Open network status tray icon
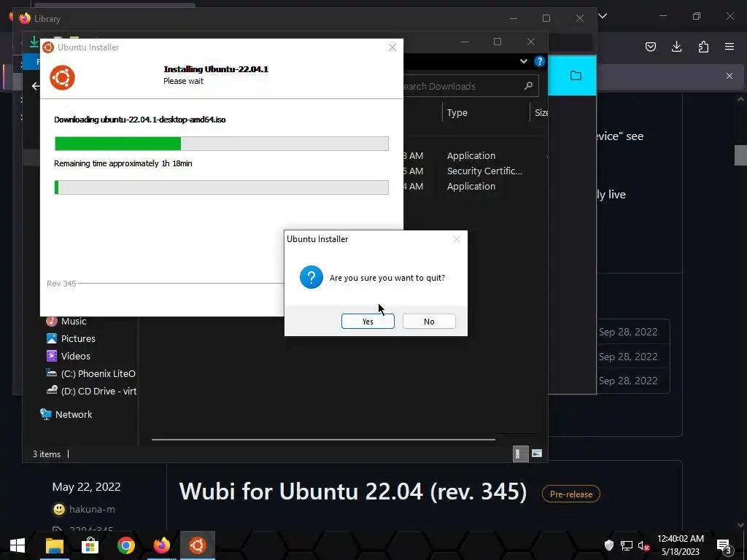 (626, 545)
